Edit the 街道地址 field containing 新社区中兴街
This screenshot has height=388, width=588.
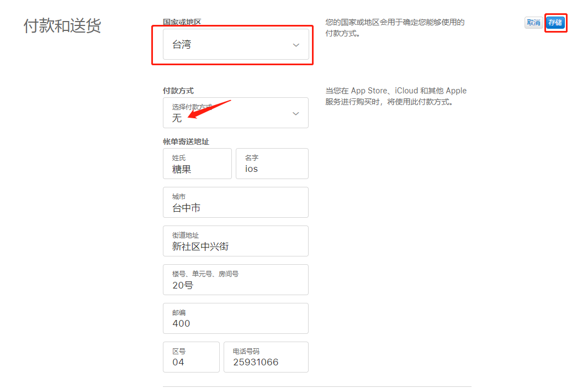tap(236, 241)
